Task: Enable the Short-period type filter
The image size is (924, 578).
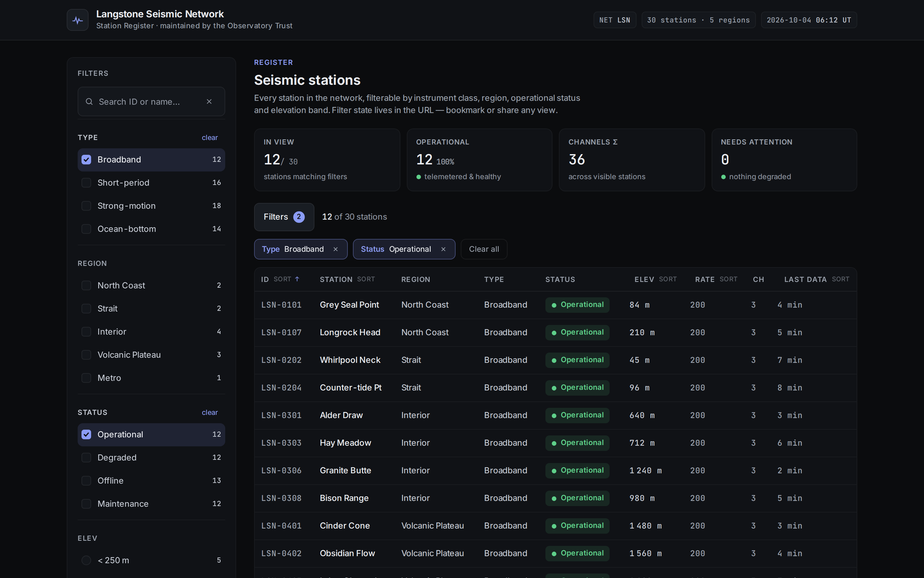Action: click(86, 183)
